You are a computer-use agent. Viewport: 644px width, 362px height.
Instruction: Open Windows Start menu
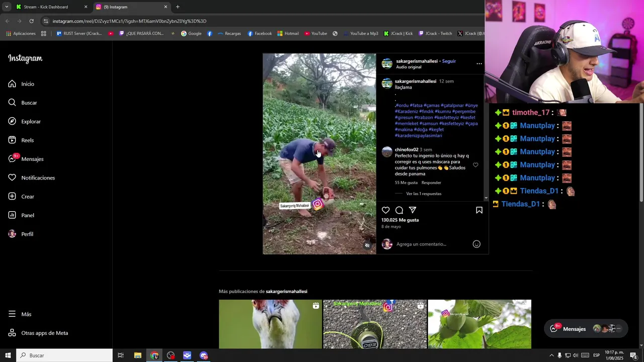tap(8, 355)
